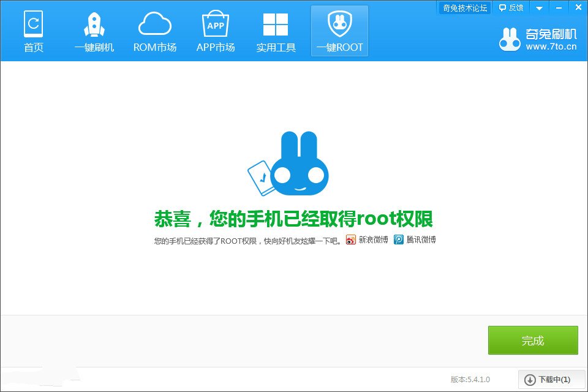
Task: Select the rabbit shield 一键ROOT icon
Action: tap(339, 23)
